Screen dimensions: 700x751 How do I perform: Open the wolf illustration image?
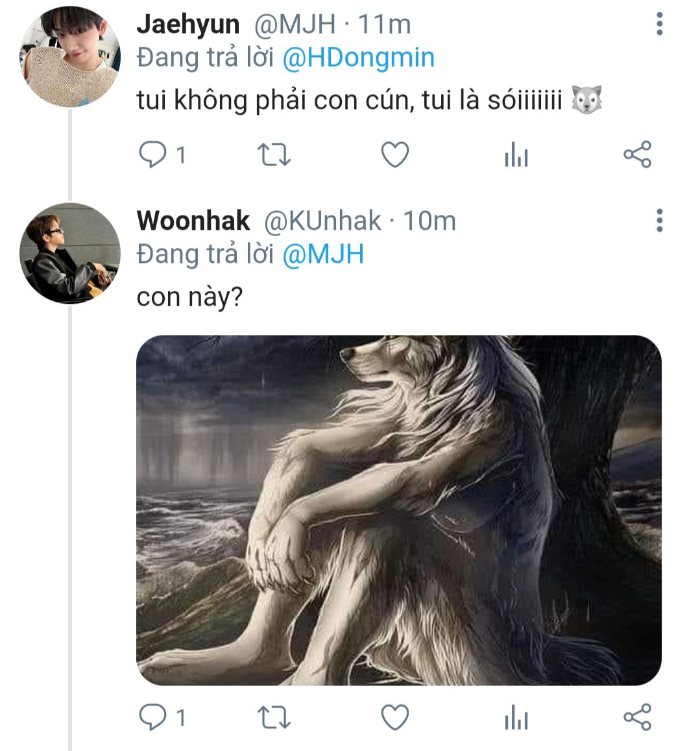click(x=398, y=510)
